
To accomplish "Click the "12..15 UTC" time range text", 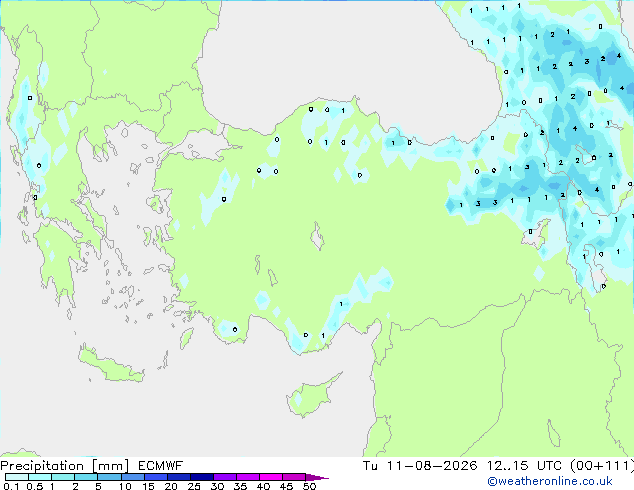I will (x=524, y=466).
